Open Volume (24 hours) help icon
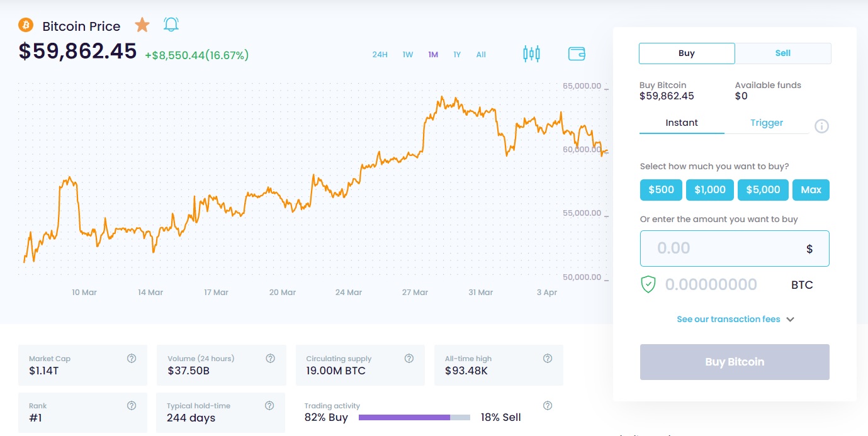Screen dimensions: 868x436 tap(270, 358)
